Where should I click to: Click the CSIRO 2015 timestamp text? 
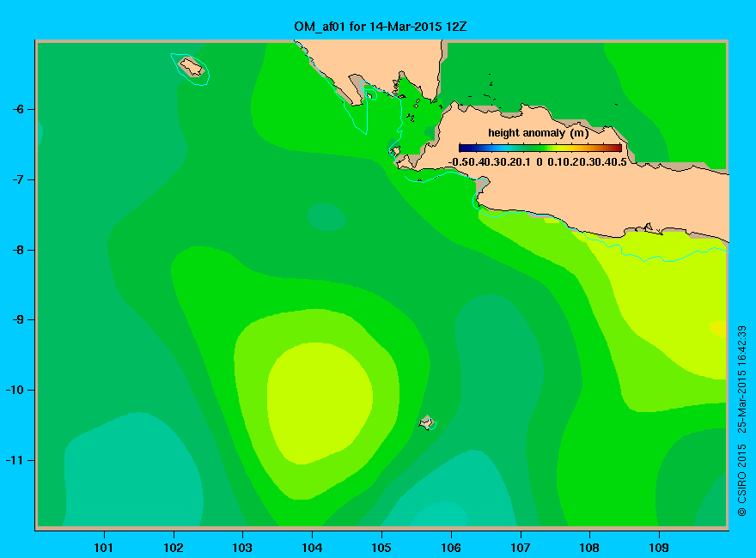742,421
